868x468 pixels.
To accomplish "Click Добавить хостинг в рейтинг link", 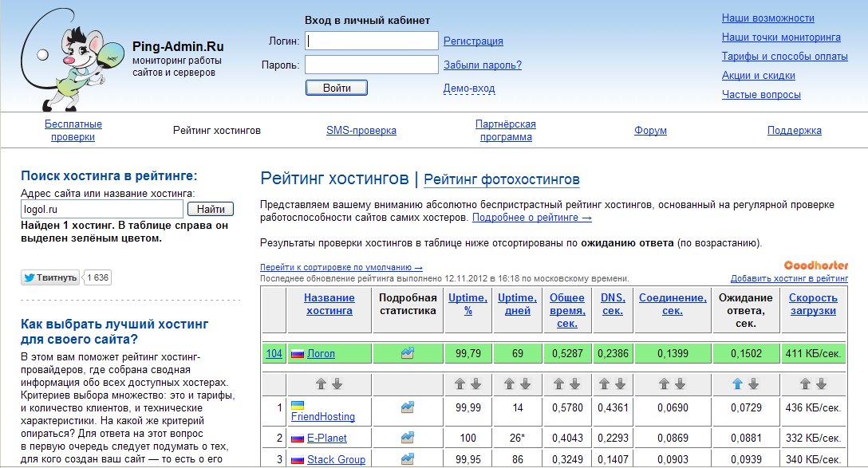I will (789, 278).
